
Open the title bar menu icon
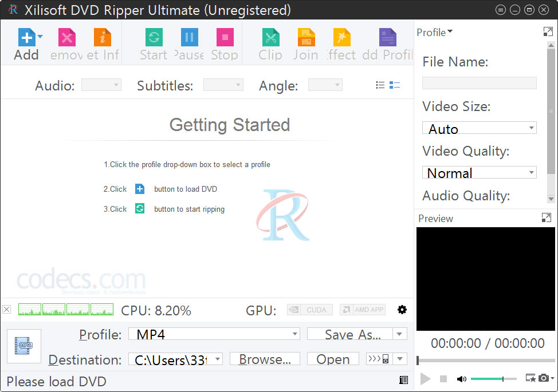[x=500, y=10]
